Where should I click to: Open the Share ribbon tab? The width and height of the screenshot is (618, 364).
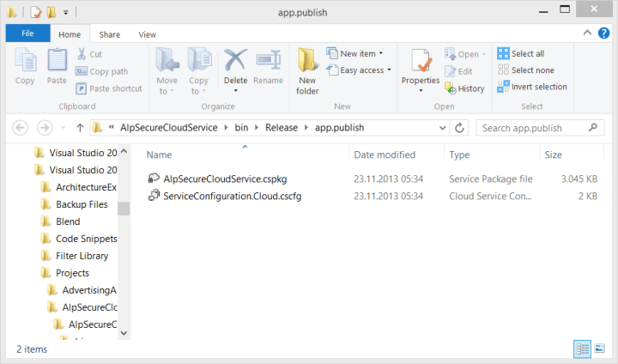click(x=109, y=34)
